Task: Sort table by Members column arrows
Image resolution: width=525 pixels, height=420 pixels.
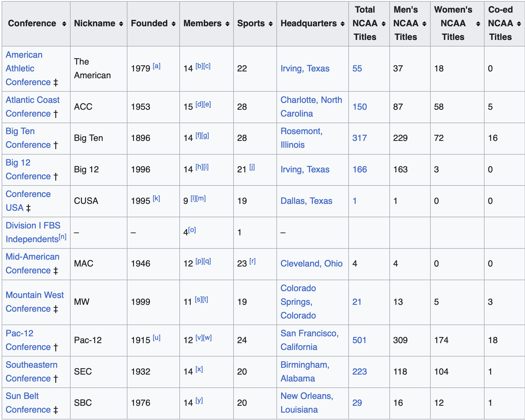Action: 227,24
